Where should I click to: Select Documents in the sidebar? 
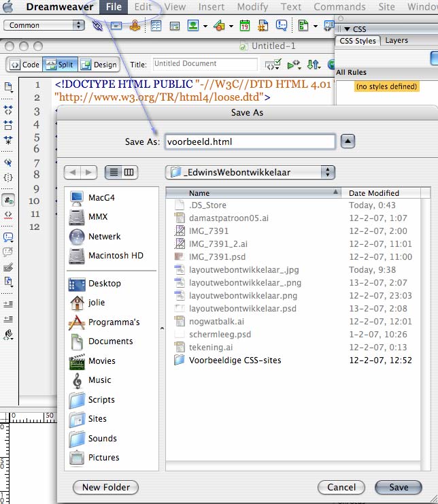click(101, 341)
